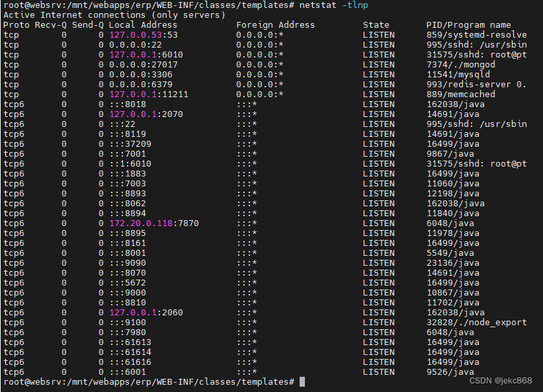Click local address 0.0.0.0:6379
This screenshot has width=543, height=392.
click(140, 85)
